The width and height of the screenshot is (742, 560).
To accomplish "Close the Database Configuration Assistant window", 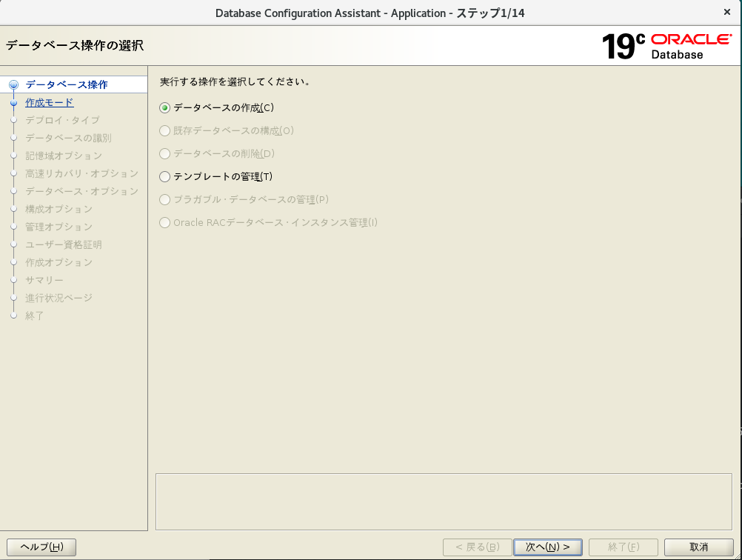I will (x=726, y=13).
